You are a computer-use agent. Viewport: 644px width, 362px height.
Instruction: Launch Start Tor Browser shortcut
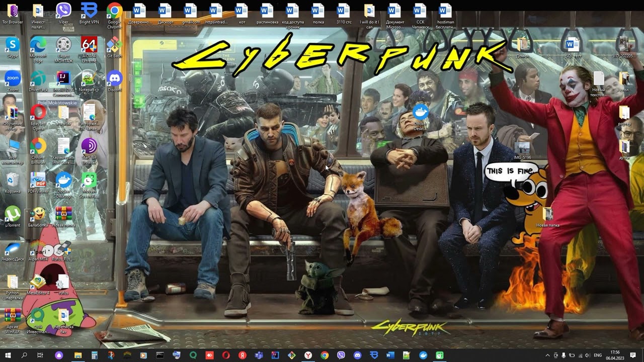[x=89, y=152]
